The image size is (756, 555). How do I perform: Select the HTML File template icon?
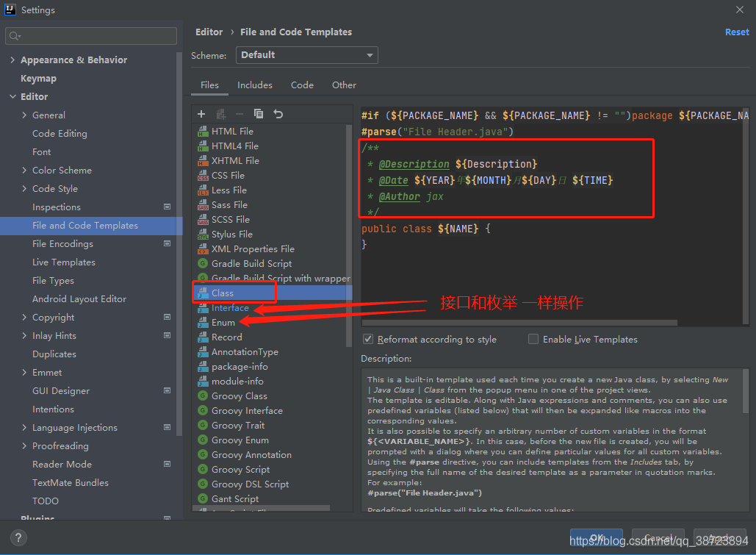coord(203,132)
